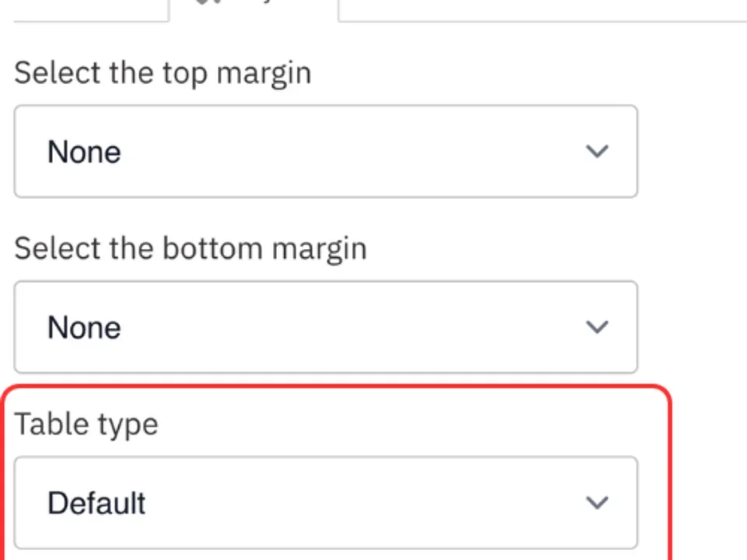Open the Table type dropdown
This screenshot has height=560, width=747.
point(325,503)
